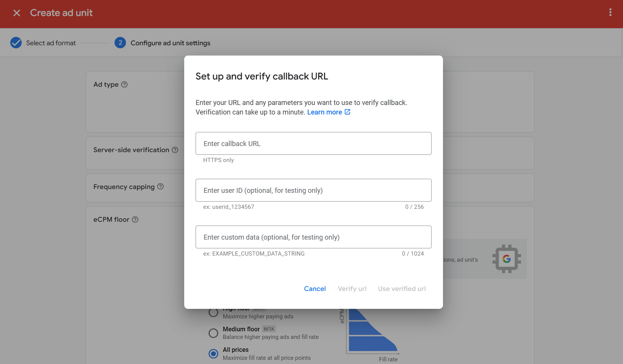The image size is (623, 364).
Task: Focus the Enter callback URL field
Action: click(313, 143)
